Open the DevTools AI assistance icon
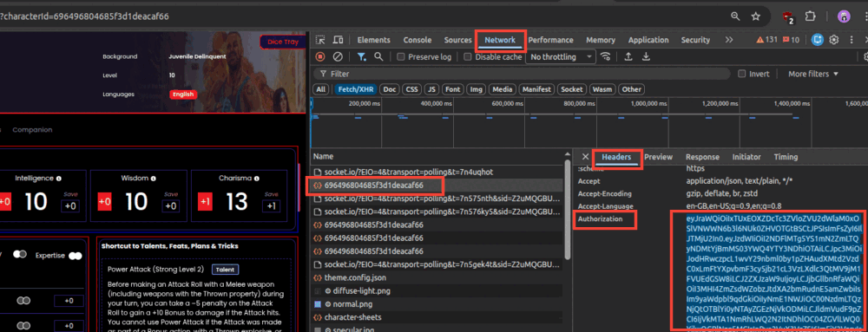 click(x=818, y=40)
